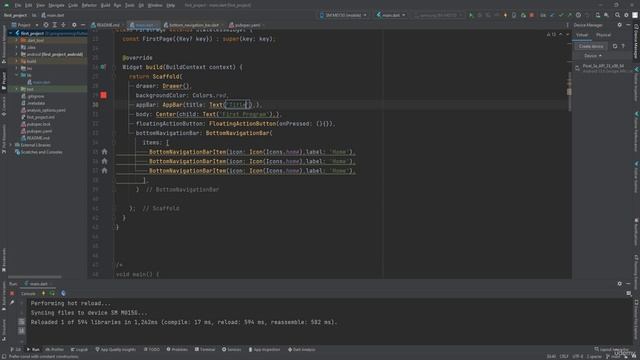
Task: Expand the test folder
Action: point(17,89)
